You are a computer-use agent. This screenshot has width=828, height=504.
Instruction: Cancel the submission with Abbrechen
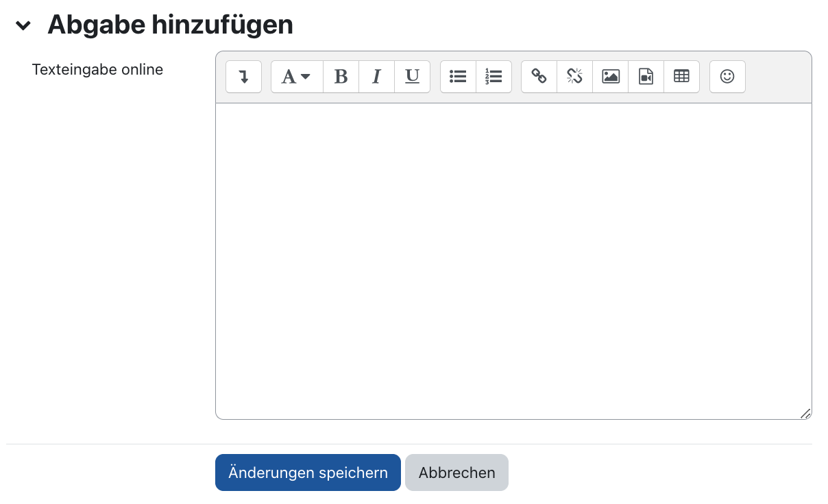pyautogui.click(x=456, y=473)
